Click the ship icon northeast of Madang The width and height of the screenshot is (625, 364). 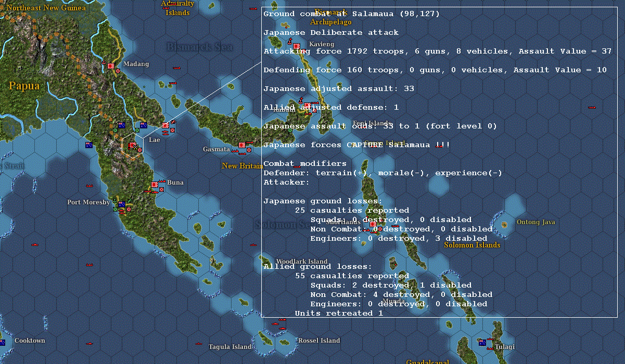click(176, 68)
